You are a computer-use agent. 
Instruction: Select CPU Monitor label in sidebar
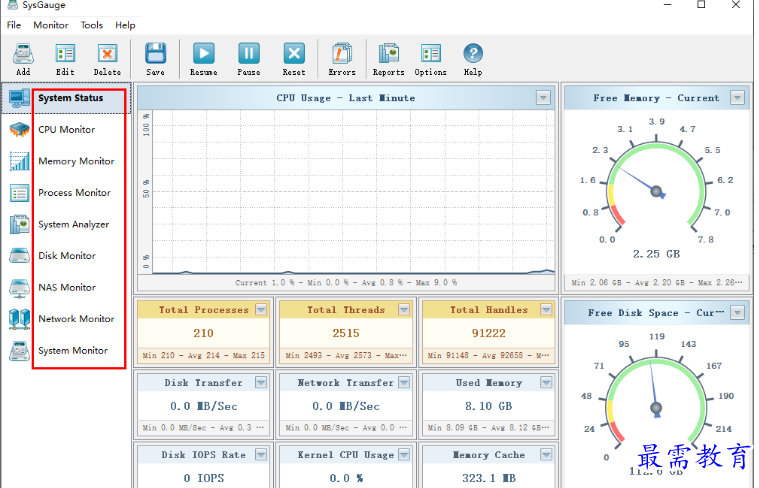(x=67, y=130)
